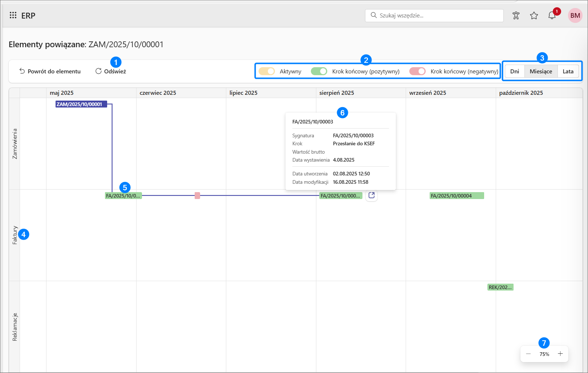Click the Szukaj wszędzie search field

tap(434, 16)
